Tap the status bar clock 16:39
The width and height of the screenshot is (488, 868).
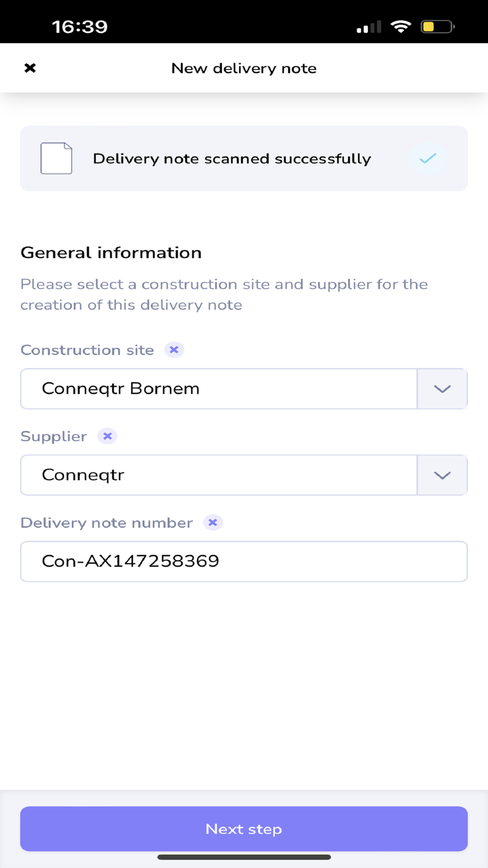tap(80, 27)
